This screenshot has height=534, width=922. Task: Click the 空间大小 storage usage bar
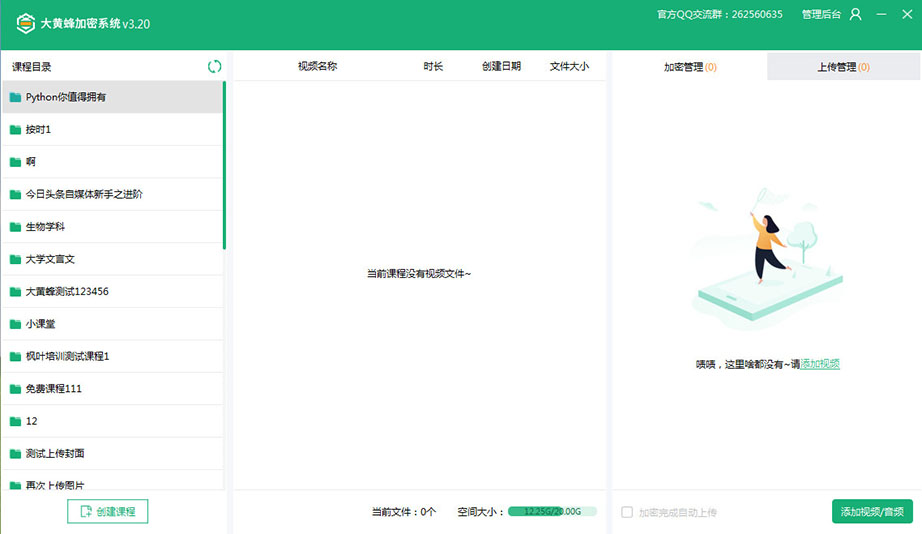pyautogui.click(x=552, y=511)
